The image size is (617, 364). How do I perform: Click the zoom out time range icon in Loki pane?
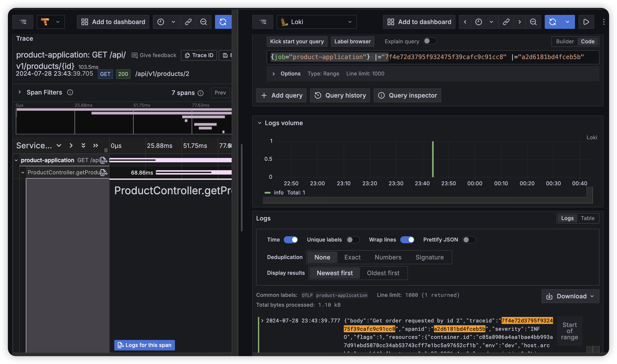pyautogui.click(x=533, y=22)
